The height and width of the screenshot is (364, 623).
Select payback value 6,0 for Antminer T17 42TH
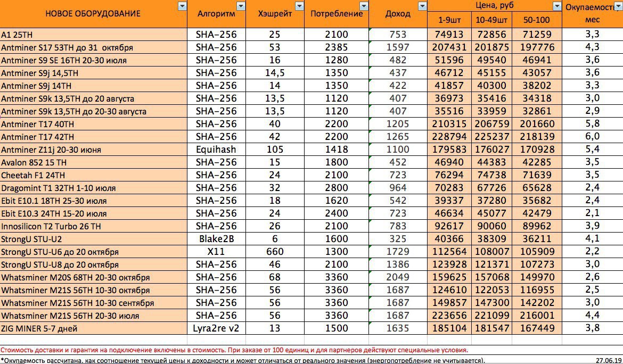593,137
